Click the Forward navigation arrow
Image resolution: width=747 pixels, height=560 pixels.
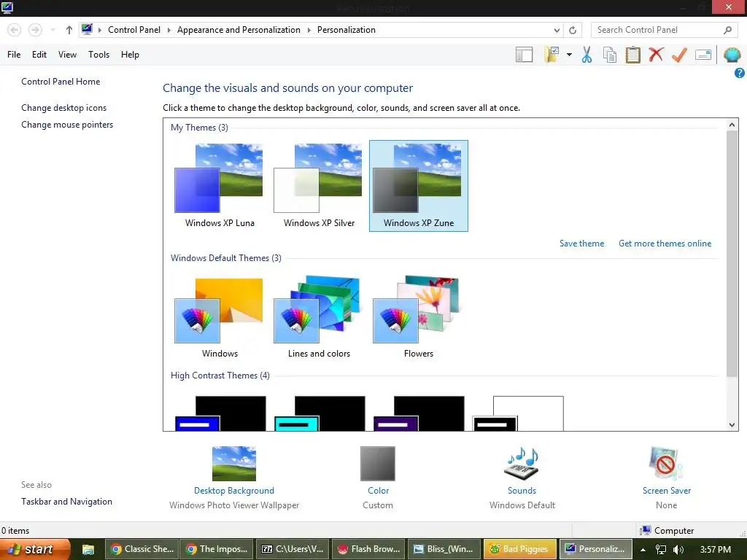pyautogui.click(x=35, y=30)
